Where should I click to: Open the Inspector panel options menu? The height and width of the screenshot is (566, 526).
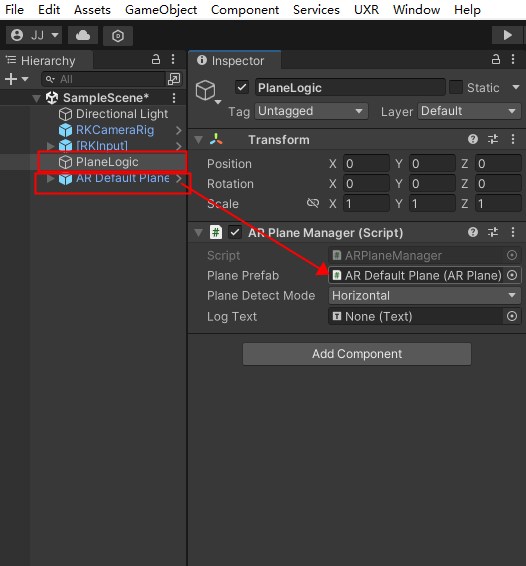(513, 59)
